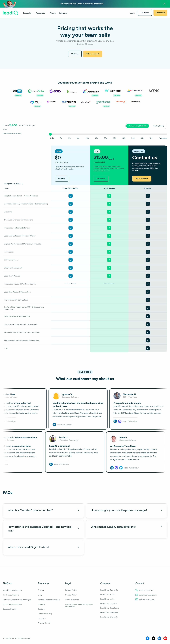Click LinkedIn icon on Ignacio V. review

point(54,424)
